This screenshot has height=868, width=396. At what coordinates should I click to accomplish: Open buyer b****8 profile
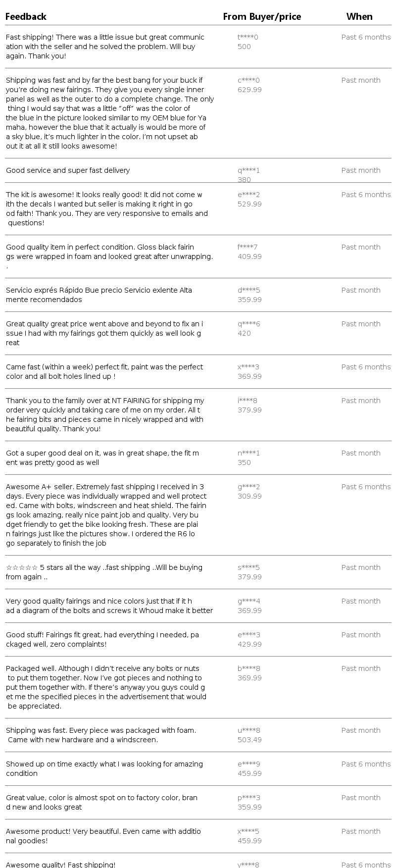click(248, 668)
